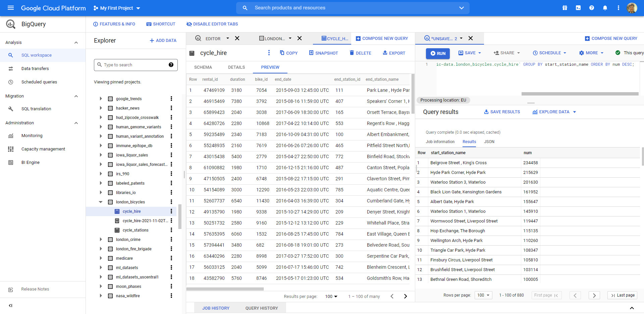Close the LONDON... tab

click(x=300, y=38)
